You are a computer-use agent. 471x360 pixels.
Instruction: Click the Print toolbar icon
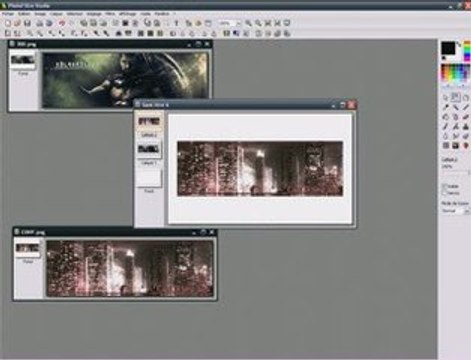point(39,23)
